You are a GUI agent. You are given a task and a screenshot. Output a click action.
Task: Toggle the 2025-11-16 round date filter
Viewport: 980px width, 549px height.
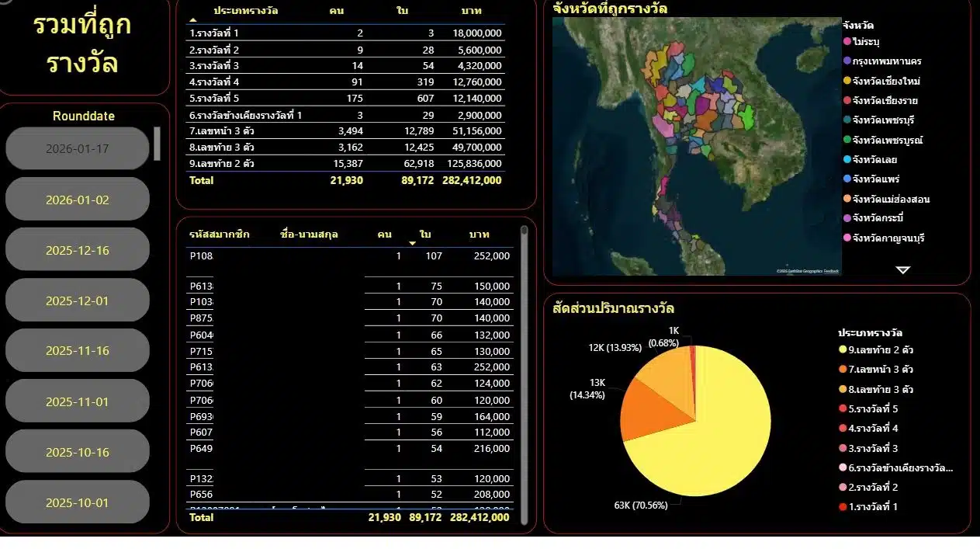(77, 350)
